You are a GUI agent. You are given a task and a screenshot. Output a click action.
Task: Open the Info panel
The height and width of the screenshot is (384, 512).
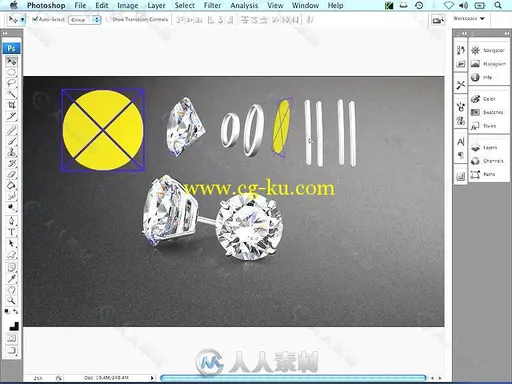(x=481, y=77)
